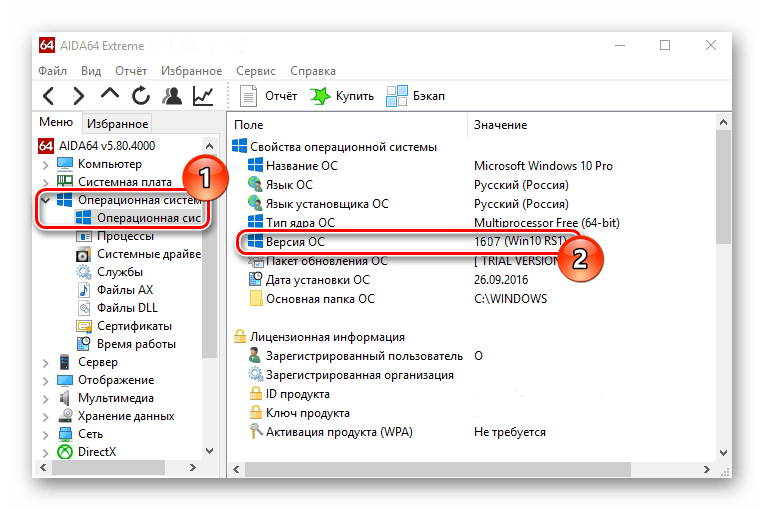
Task: Collapse the Операционная система tree node
Action: (x=45, y=200)
